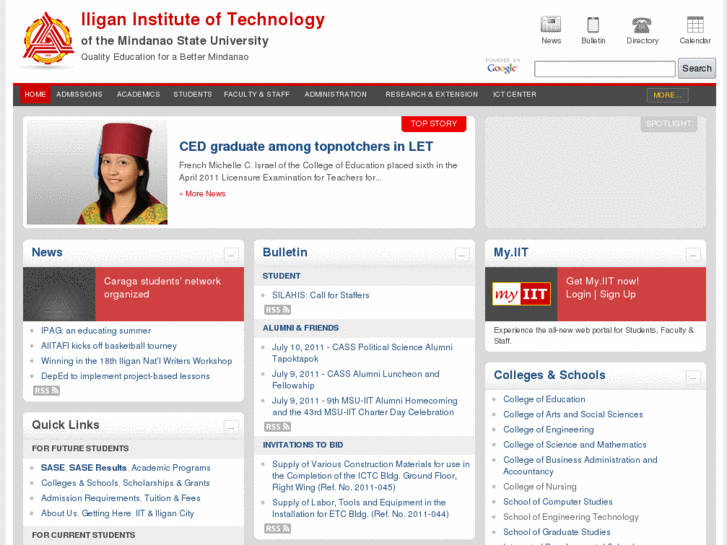Image resolution: width=727 pixels, height=545 pixels.
Task: Open AIITAFI kicks off basketball tourney
Action: (109, 346)
